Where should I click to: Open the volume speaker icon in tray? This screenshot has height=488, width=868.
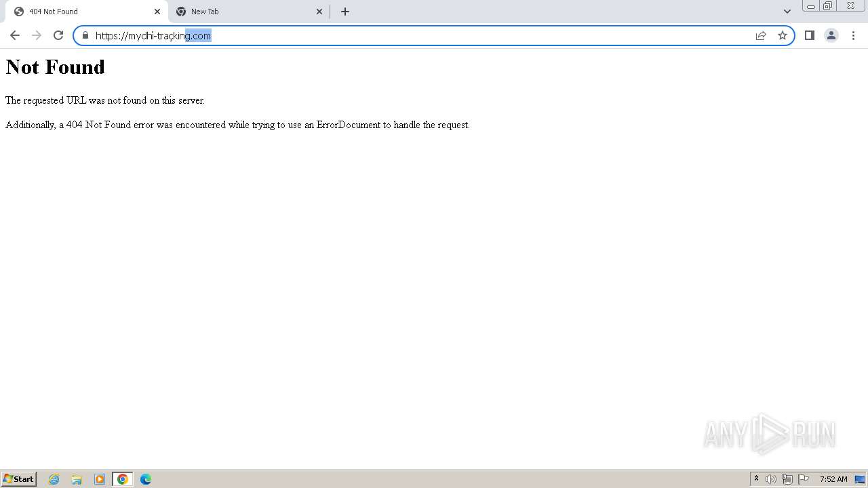click(x=771, y=479)
